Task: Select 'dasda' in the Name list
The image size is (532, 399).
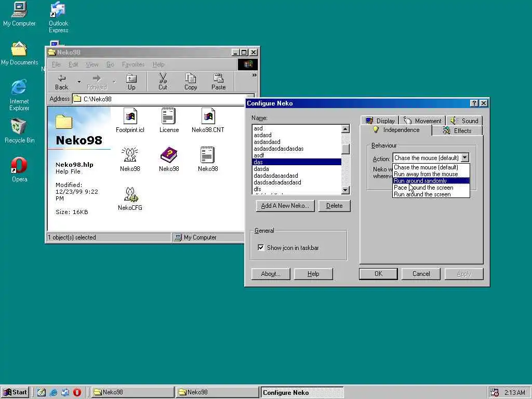Action: (297, 169)
